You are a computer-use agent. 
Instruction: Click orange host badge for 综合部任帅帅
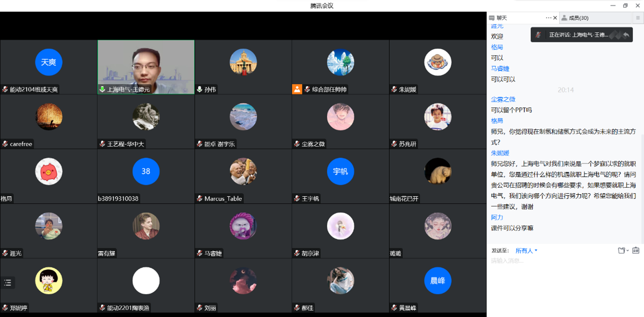click(297, 89)
